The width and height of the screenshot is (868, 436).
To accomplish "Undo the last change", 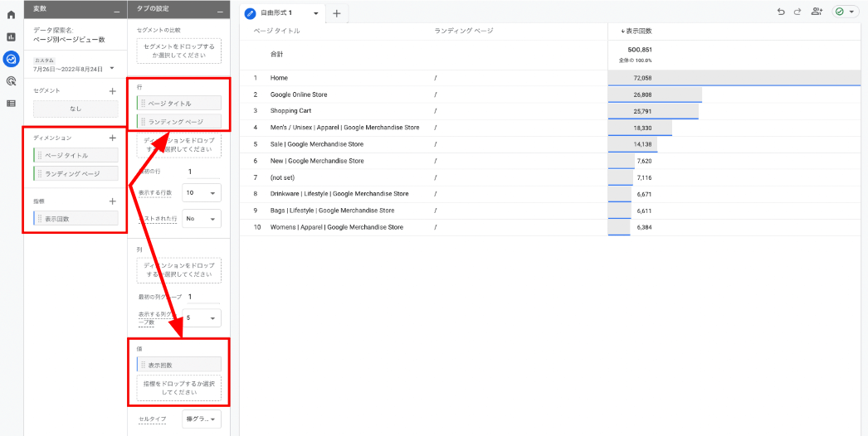I will 781,12.
